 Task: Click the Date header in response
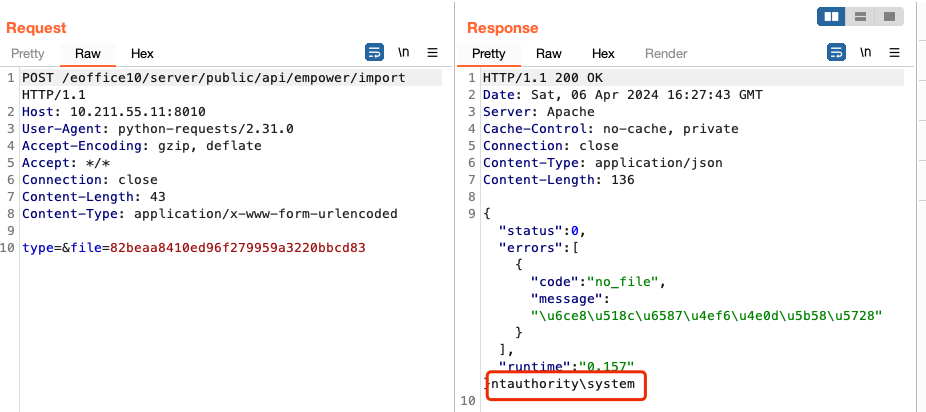(623, 95)
